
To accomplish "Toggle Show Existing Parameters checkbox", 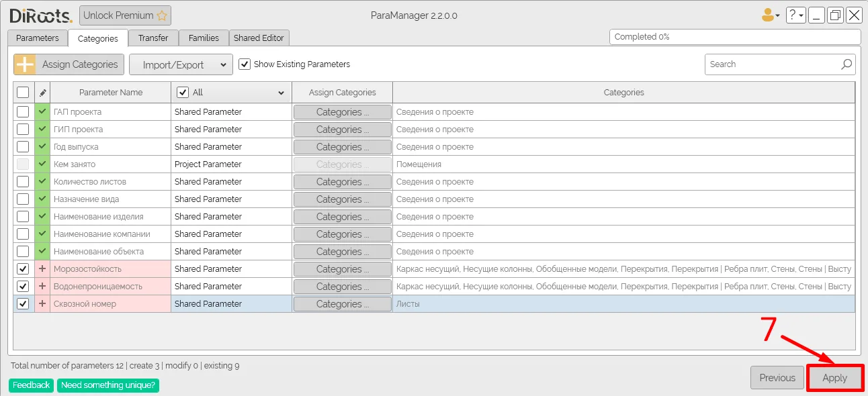I will tap(245, 64).
